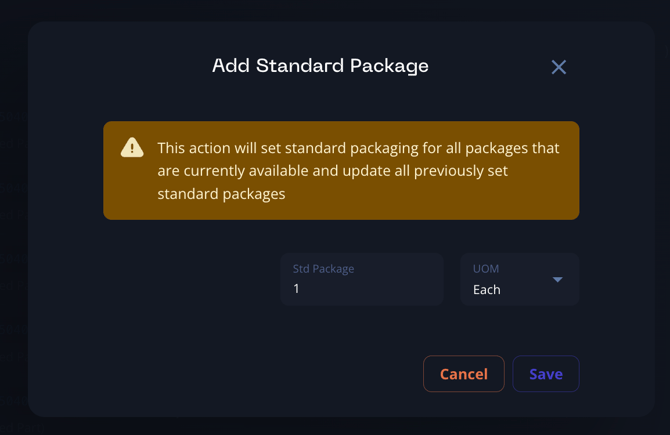The height and width of the screenshot is (435, 670).
Task: Click the 'Std Package' field label
Action: [x=323, y=269]
